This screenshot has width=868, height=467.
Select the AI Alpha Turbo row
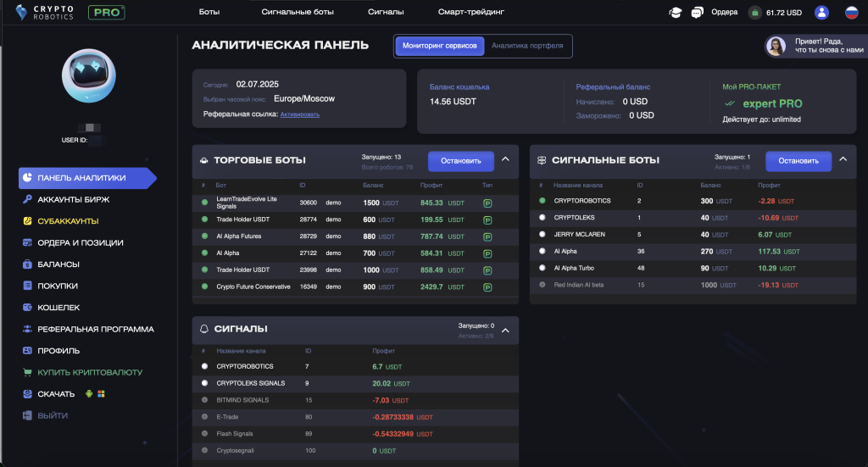click(693, 269)
